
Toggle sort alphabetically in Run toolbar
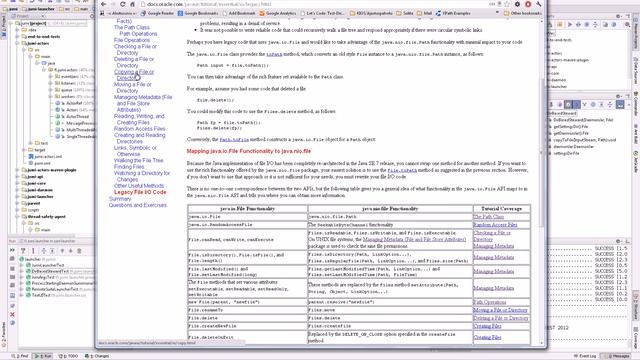click(33, 251)
